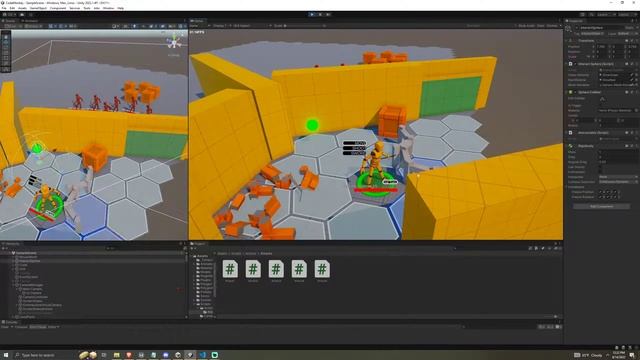Select the View (hand) tool in Scene overlay
640x360 pixels.
6,37
